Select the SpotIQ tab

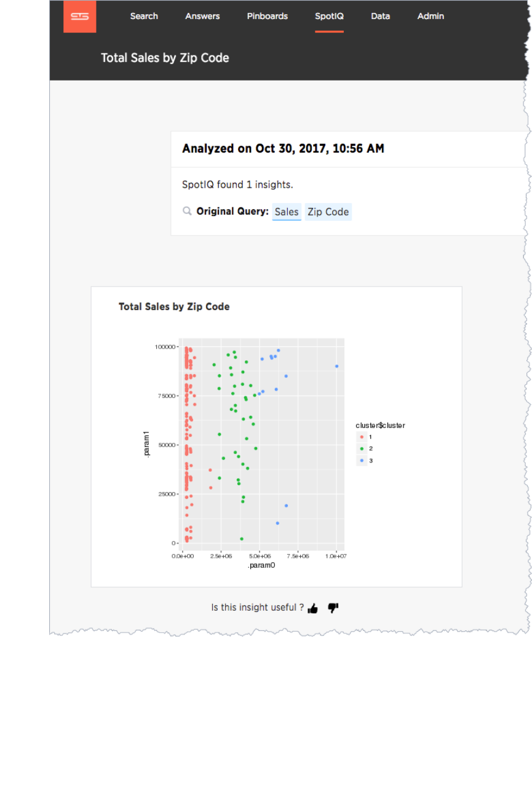point(329,16)
